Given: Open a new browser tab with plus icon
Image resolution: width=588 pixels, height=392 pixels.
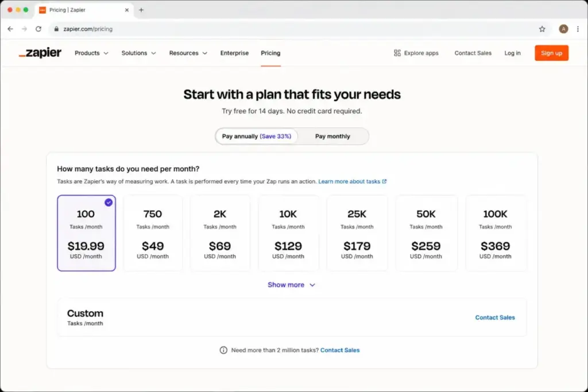Looking at the screenshot, I should (x=141, y=10).
